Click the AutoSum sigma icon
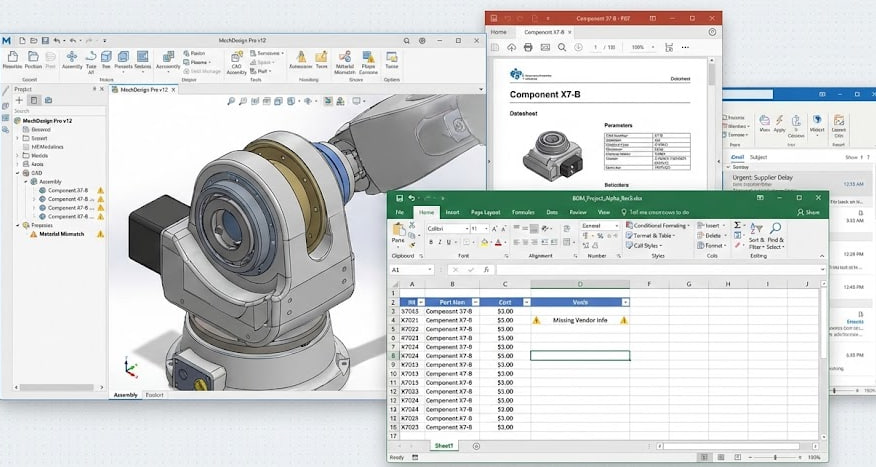The height and width of the screenshot is (467, 876). click(739, 226)
